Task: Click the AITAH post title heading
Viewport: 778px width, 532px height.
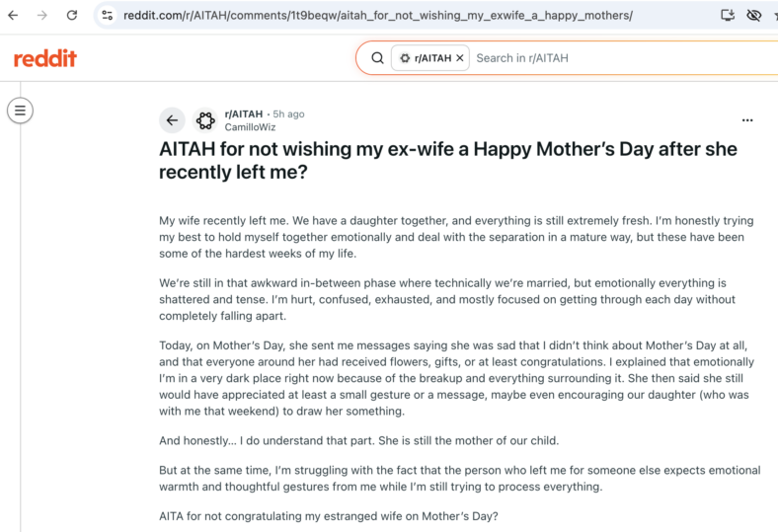Action: click(447, 161)
